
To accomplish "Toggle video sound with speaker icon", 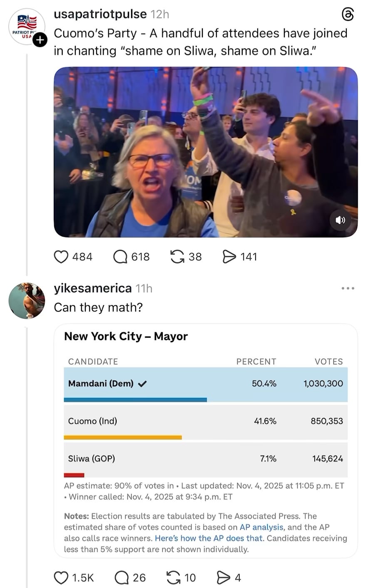I will pyautogui.click(x=340, y=220).
